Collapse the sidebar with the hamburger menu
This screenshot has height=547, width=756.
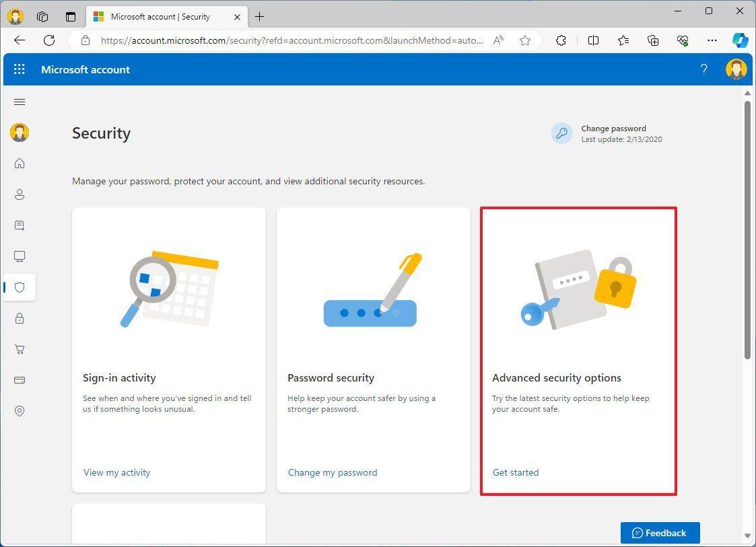(19, 102)
